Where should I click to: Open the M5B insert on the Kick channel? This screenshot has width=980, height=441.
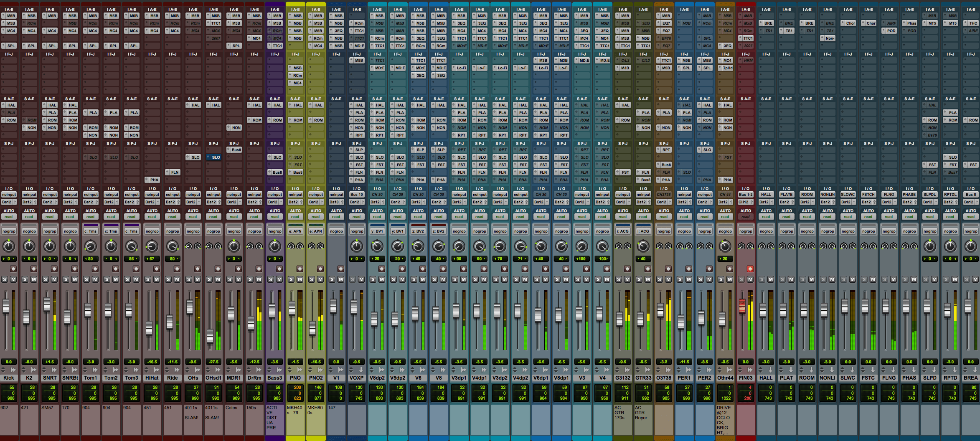click(9, 15)
